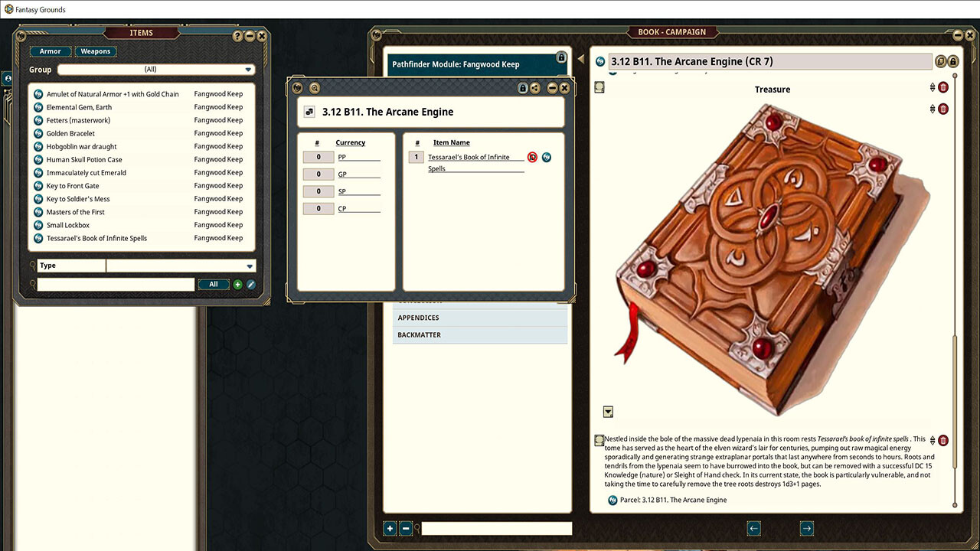The image size is (980, 551).
Task: Click the share icon on the Arcane Engine parcel
Action: point(535,87)
